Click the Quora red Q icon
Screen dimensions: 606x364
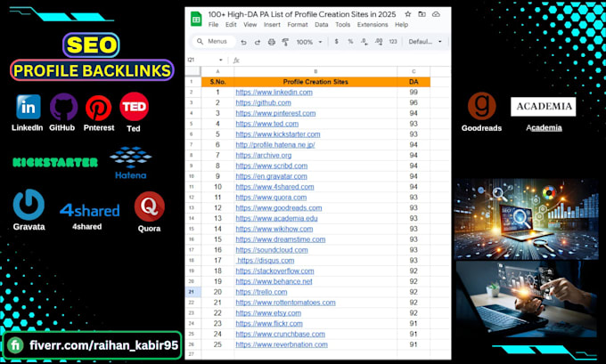tap(149, 206)
